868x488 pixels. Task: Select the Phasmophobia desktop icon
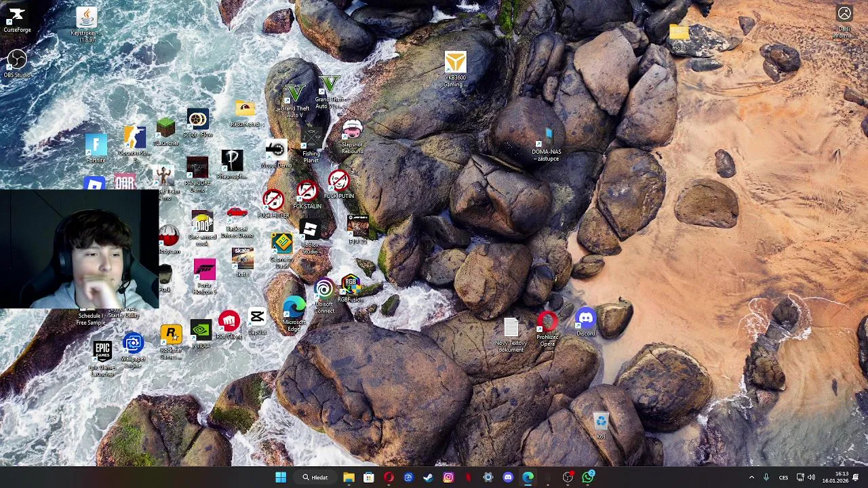pos(232,165)
